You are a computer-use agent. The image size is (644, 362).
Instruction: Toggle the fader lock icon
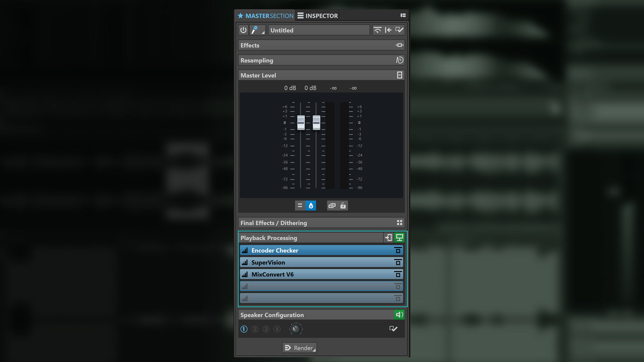click(x=343, y=206)
